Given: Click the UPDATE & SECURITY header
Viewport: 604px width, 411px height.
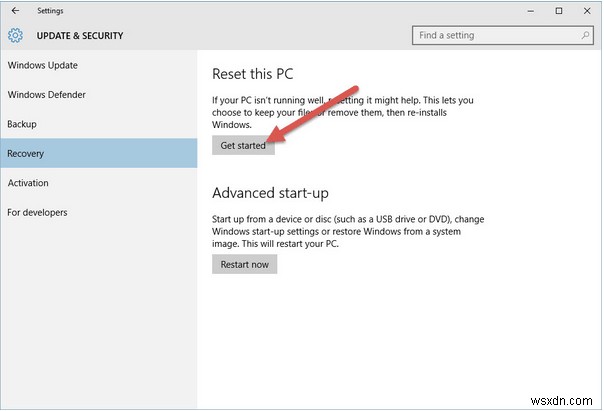Looking at the screenshot, I should (80, 36).
